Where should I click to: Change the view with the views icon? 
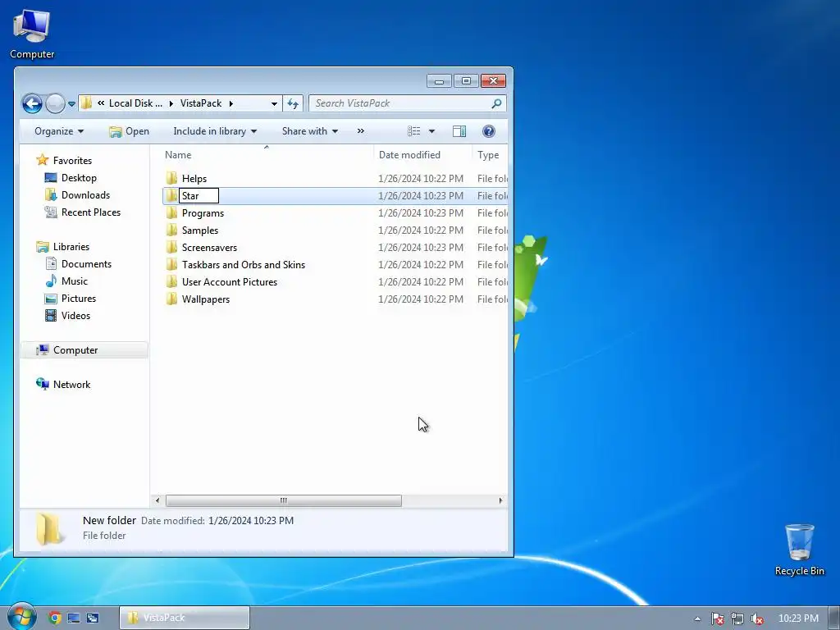coord(414,131)
